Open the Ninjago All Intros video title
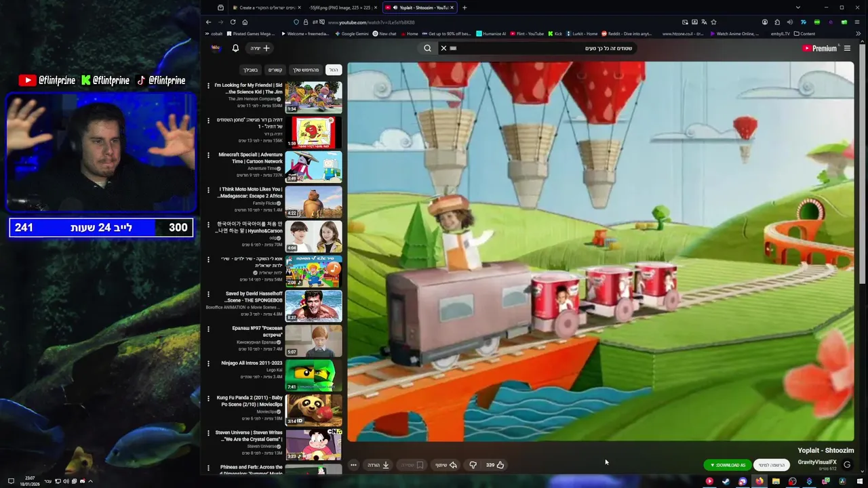This screenshot has width=868, height=488. (x=252, y=363)
